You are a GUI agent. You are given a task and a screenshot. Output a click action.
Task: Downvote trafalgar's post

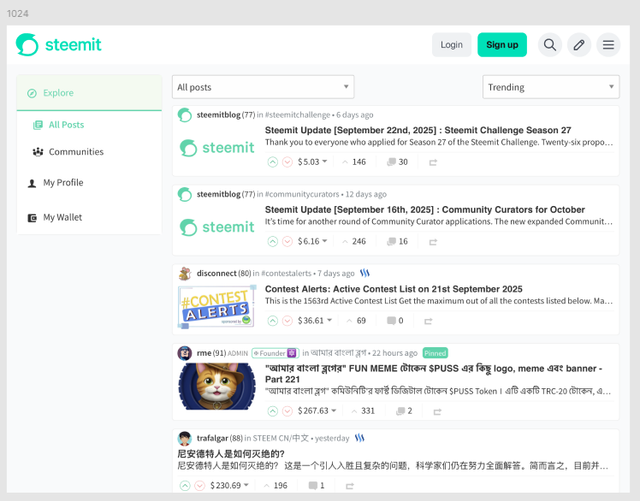click(200, 485)
